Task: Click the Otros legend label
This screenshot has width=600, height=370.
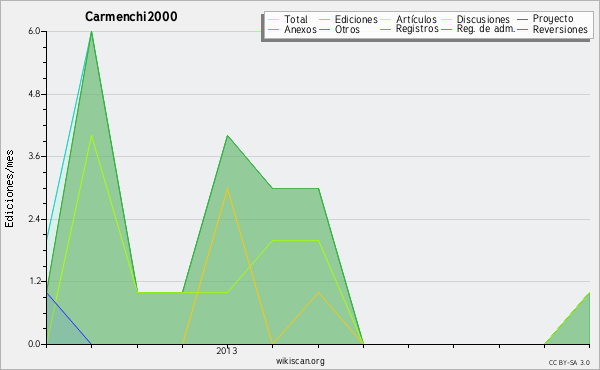Action: (347, 29)
